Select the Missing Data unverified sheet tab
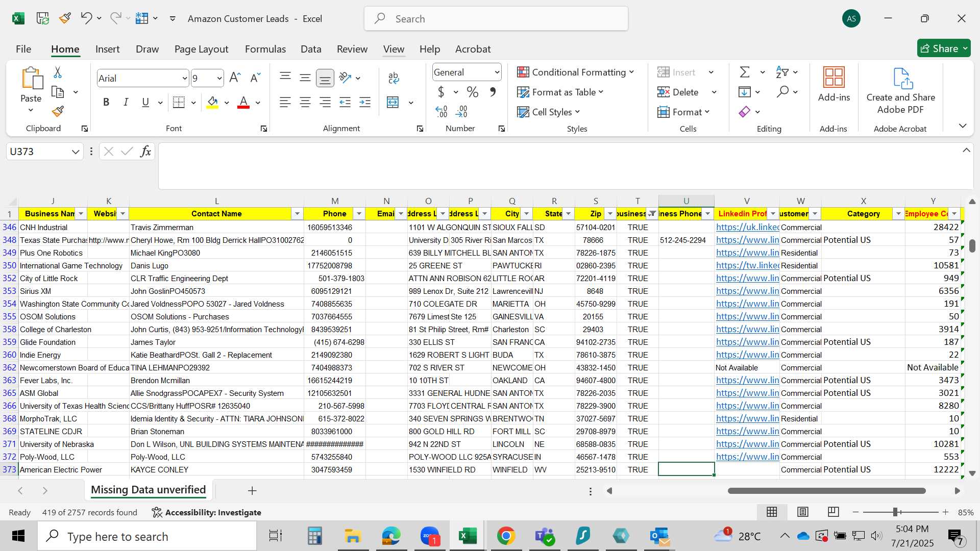 [148, 490]
